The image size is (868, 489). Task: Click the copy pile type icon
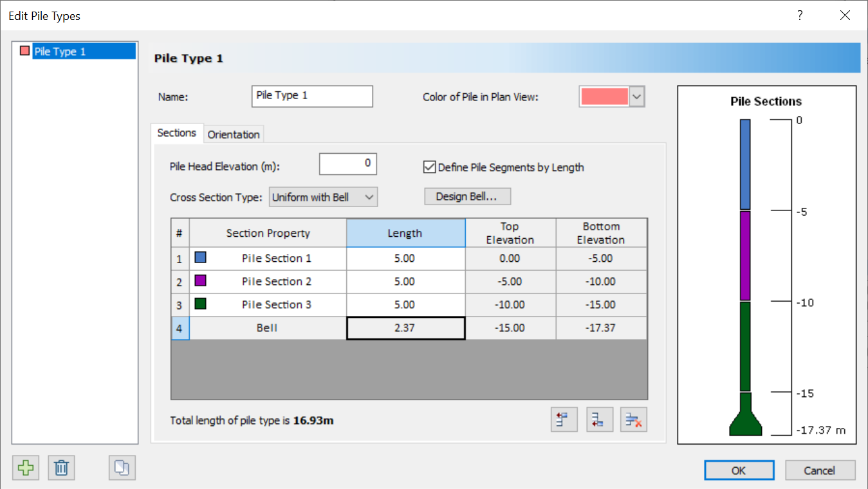click(x=122, y=468)
